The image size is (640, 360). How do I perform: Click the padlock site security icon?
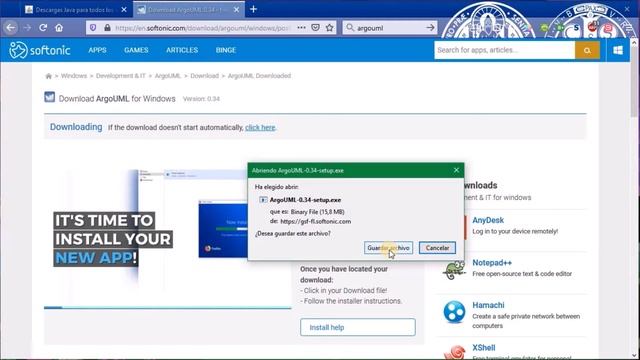pos(107,28)
